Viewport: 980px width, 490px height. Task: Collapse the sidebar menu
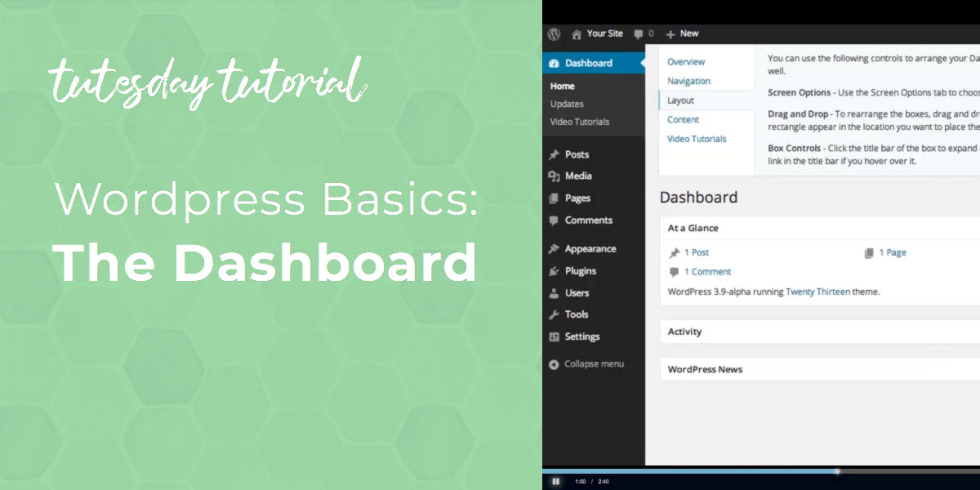[x=587, y=364]
